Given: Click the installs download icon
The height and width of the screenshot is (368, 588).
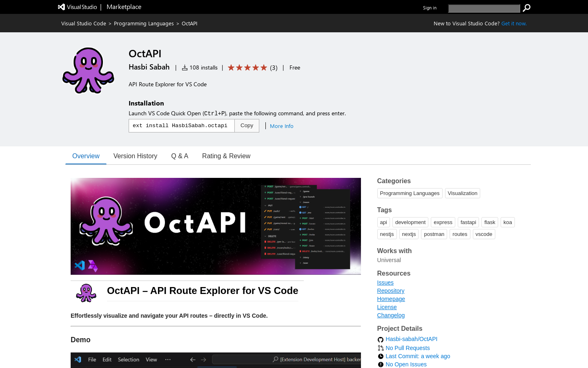Looking at the screenshot, I should (185, 68).
